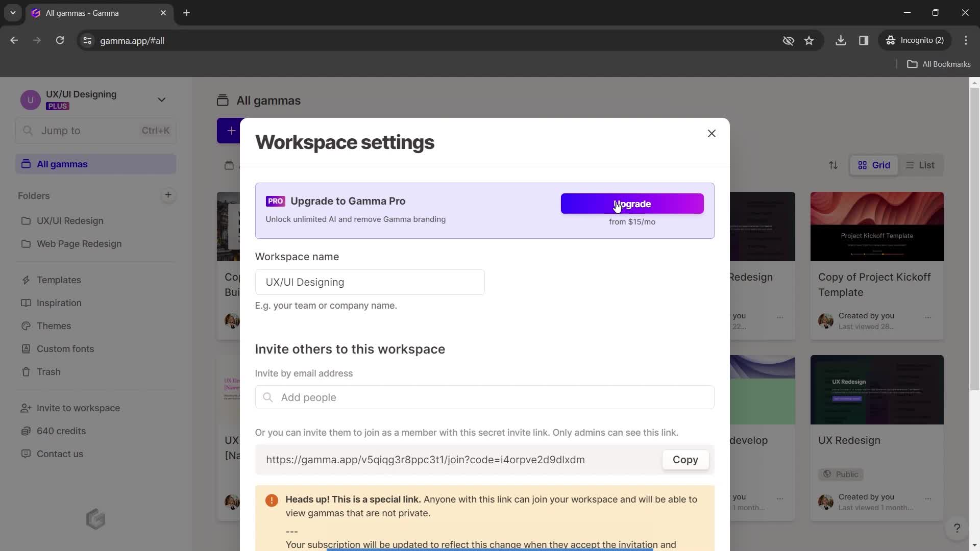Select the All gammas menu item
Viewport: 980px width, 551px height.
pos(61,164)
